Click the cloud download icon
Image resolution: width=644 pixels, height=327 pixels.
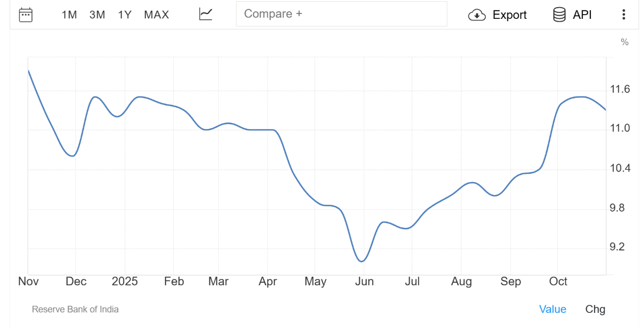coord(477,15)
